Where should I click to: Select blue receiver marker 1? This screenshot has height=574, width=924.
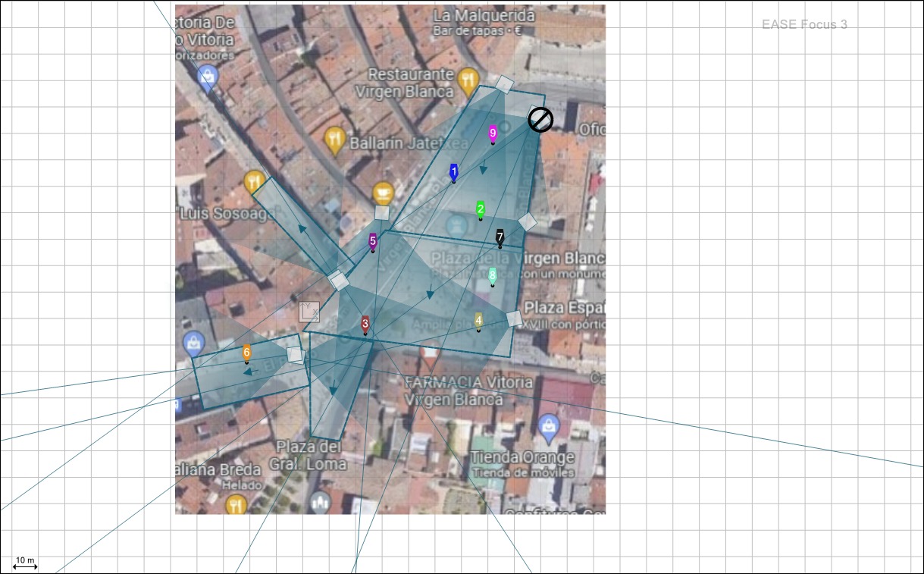[x=454, y=173]
